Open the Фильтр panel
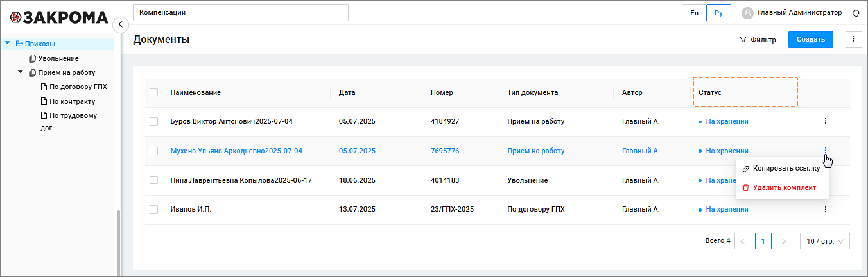This screenshot has width=868, height=277. [x=758, y=40]
